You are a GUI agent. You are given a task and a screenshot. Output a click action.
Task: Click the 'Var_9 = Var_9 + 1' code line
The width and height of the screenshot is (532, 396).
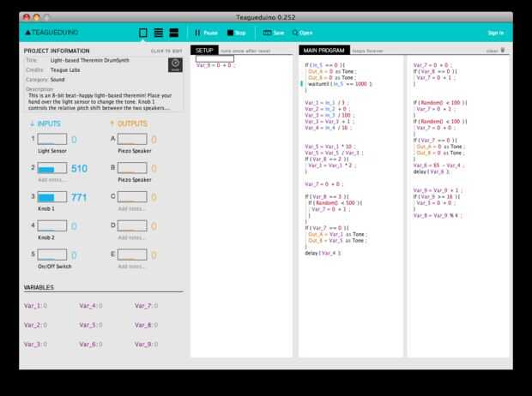point(438,190)
